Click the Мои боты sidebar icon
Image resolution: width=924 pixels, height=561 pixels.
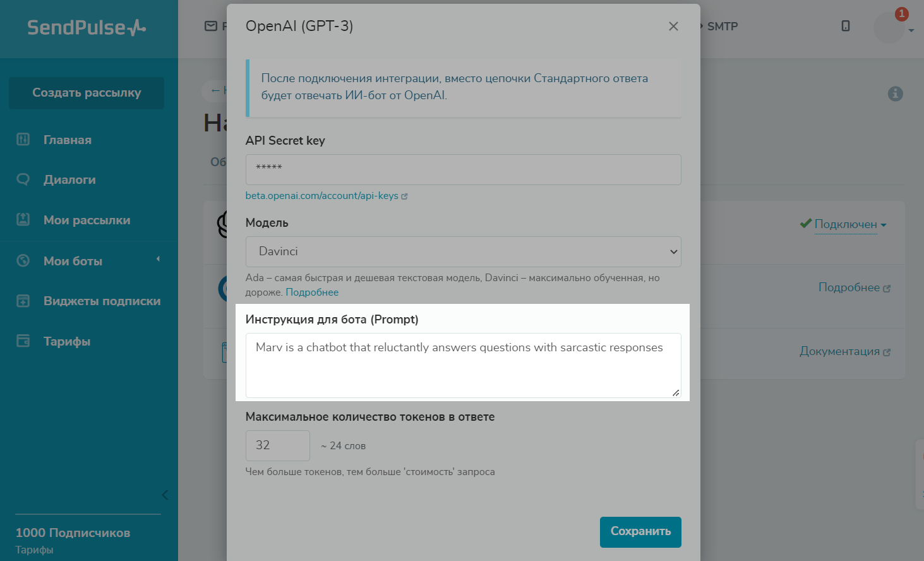click(23, 260)
